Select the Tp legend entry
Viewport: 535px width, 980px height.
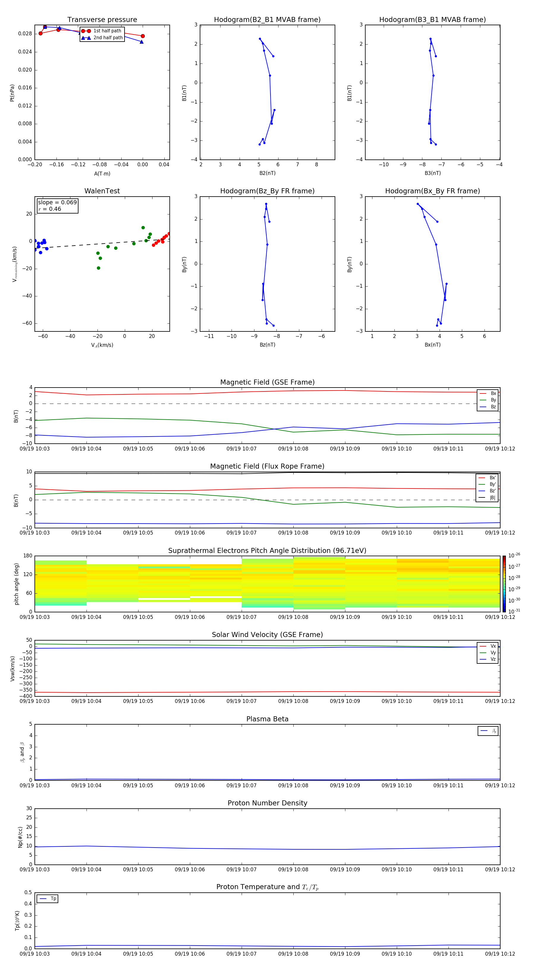tap(48, 899)
